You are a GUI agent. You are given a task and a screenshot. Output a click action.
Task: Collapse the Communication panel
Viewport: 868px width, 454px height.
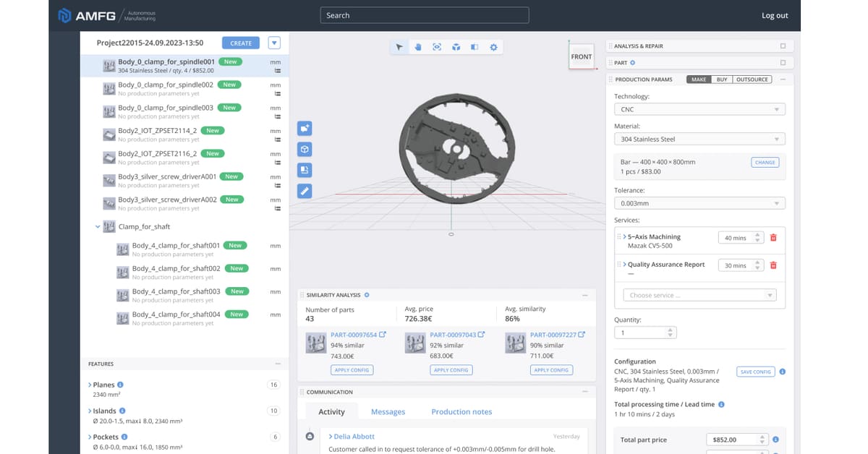(x=585, y=392)
